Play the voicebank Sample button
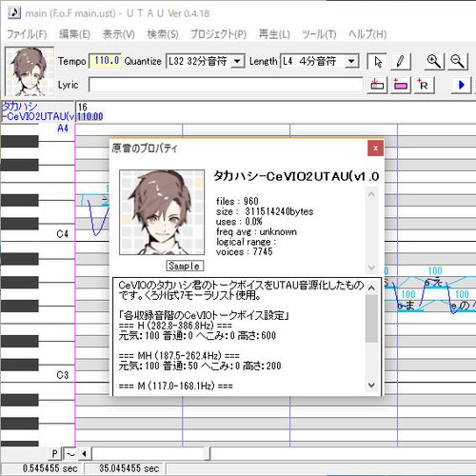The image size is (476, 476). pos(185,266)
